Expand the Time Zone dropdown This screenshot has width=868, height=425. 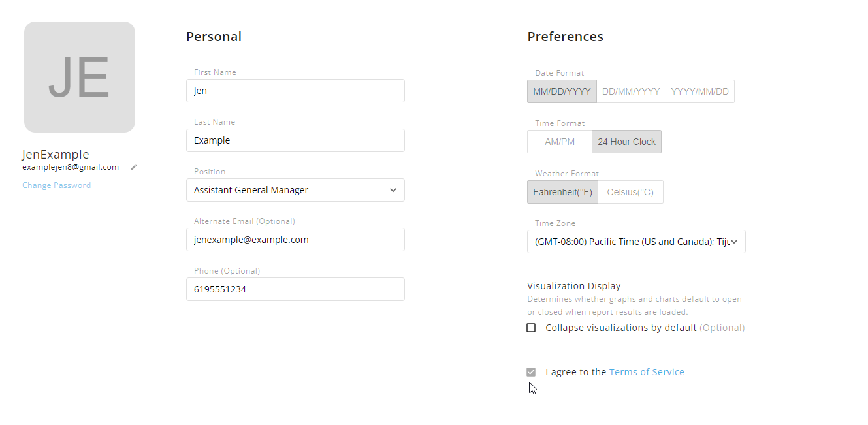(x=635, y=242)
